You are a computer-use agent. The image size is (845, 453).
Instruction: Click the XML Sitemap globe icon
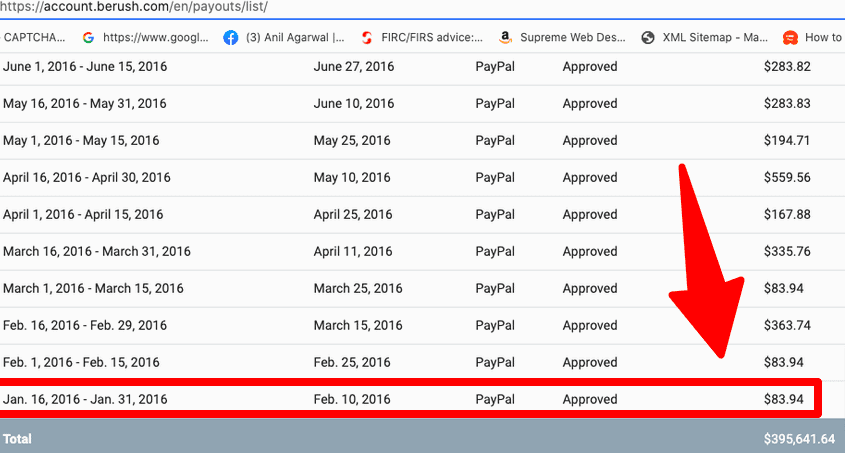pyautogui.click(x=648, y=38)
